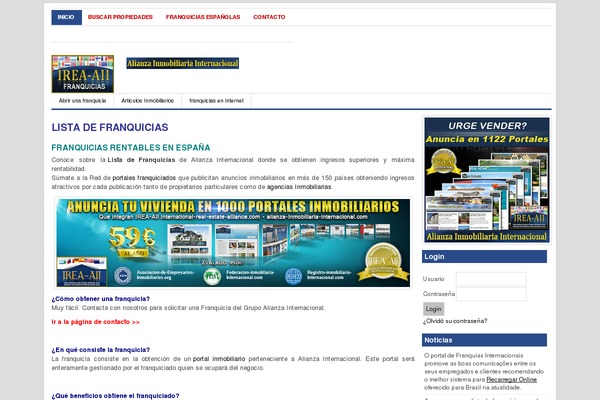Click the IREA-AII Franquicias logo
Image resolution: width=600 pixels, height=400 pixels.
[83, 74]
